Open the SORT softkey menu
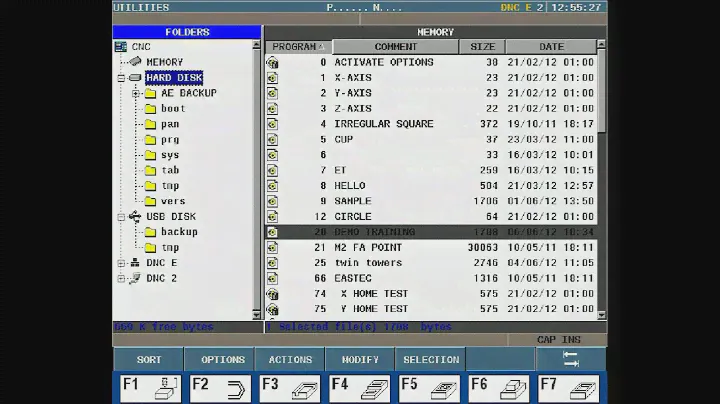Screen dimensions: 720x404 149,360
